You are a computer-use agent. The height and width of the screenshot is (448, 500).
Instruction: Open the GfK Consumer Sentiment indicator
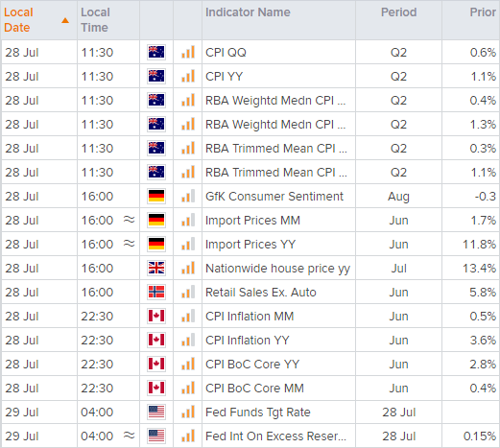point(274,196)
